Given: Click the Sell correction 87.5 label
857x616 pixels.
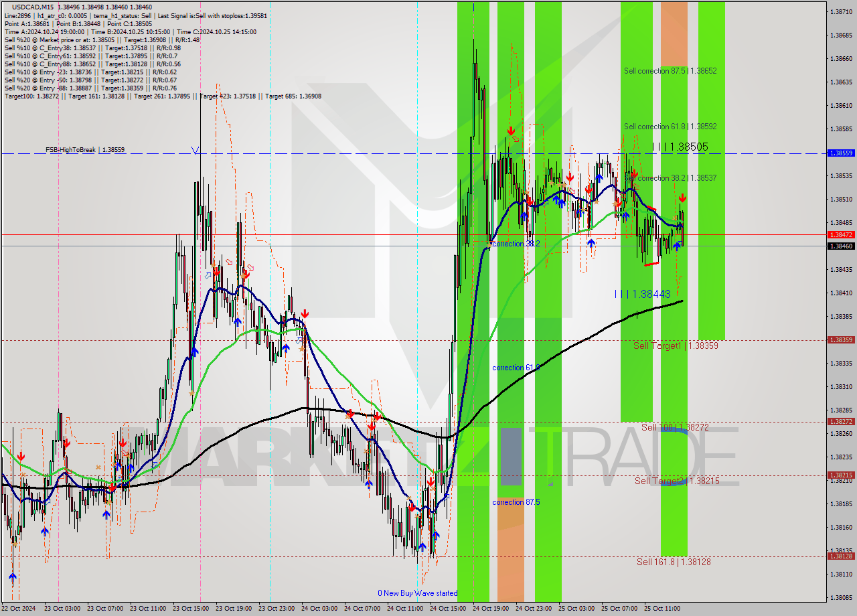Looking at the screenshot, I should click(670, 70).
